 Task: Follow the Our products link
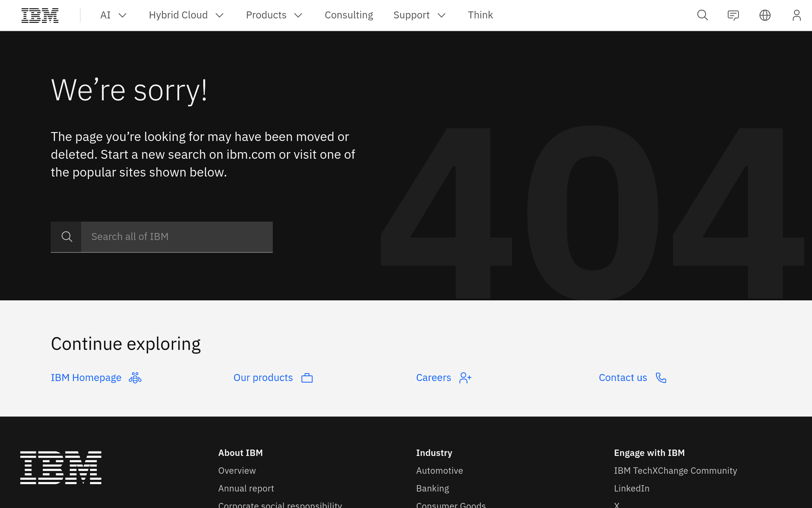263,378
